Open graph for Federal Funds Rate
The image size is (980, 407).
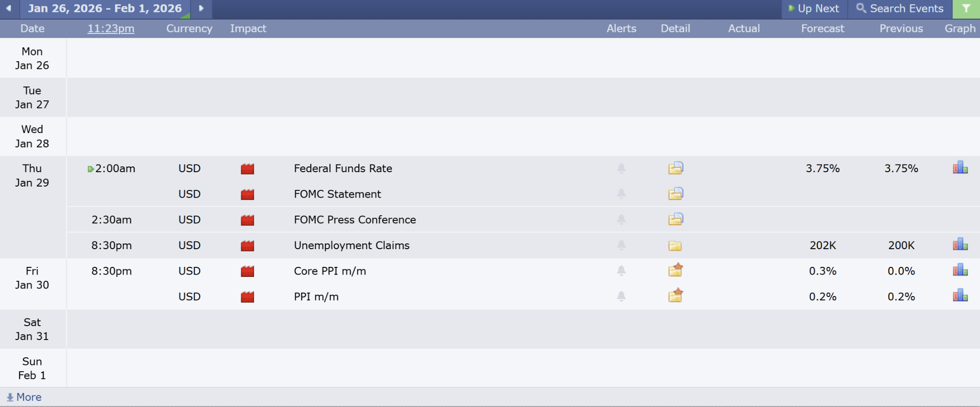pyautogui.click(x=960, y=168)
